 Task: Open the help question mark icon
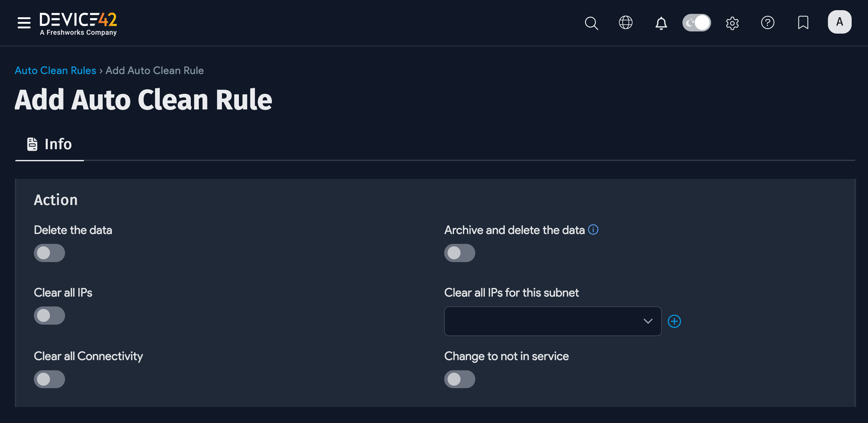(768, 23)
